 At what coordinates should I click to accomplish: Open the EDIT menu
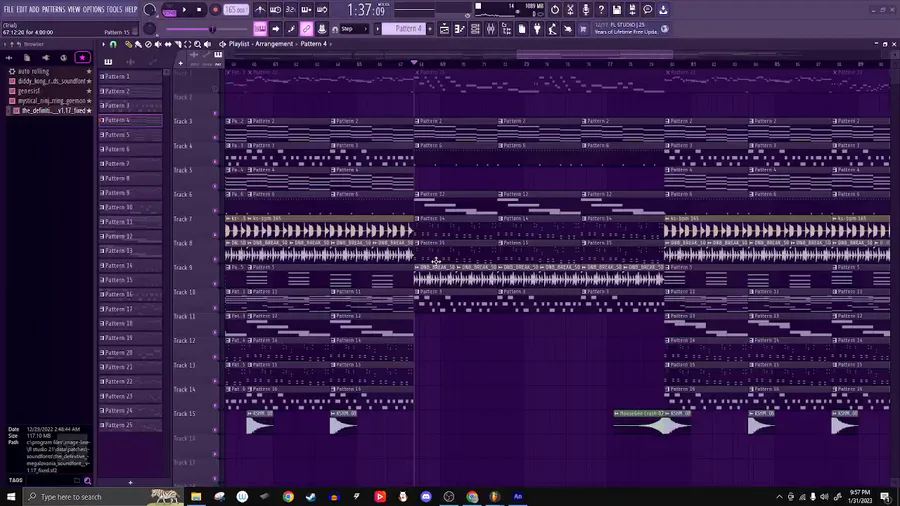coord(22,10)
